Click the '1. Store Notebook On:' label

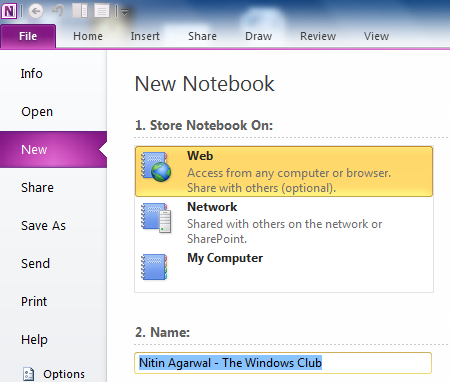(204, 125)
